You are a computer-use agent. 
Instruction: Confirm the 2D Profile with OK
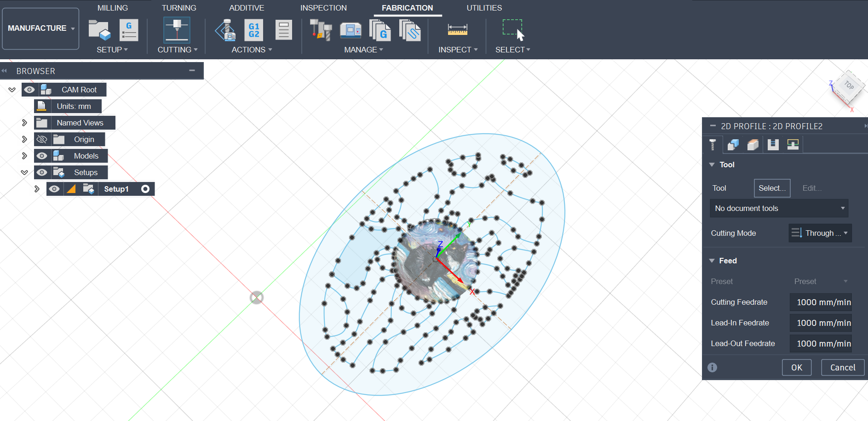click(x=797, y=367)
